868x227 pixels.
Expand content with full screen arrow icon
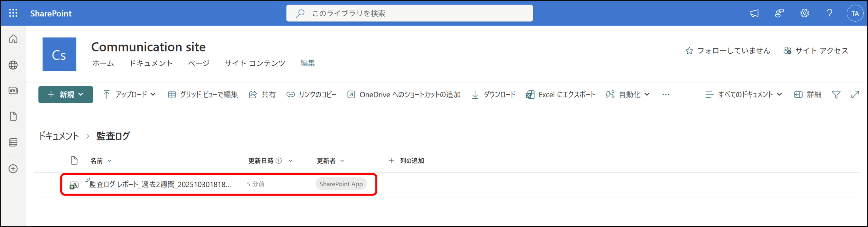pos(855,95)
